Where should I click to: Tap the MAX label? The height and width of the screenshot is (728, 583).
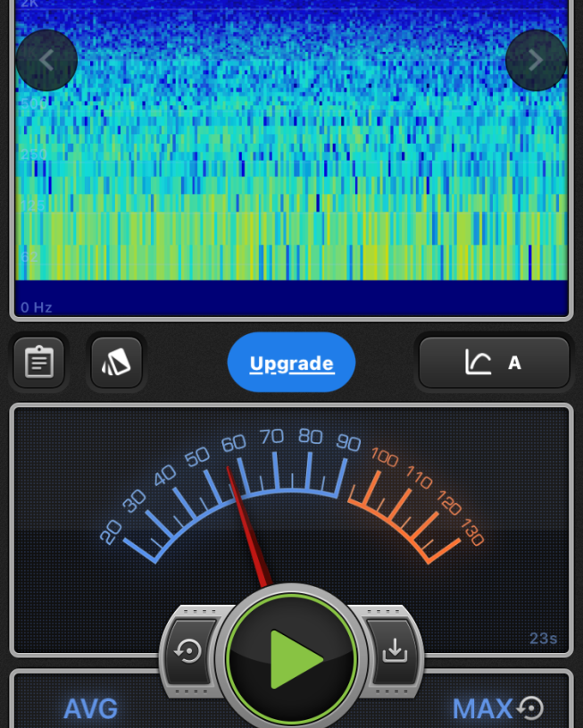[482, 709]
